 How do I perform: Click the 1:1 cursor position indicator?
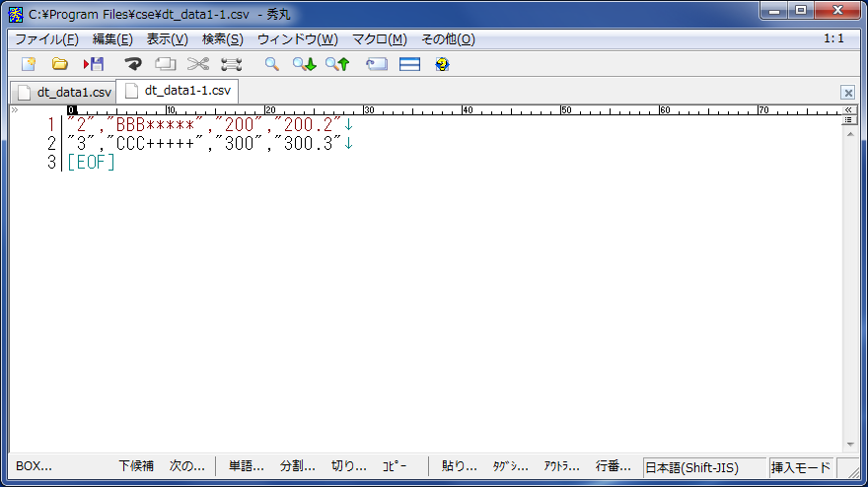click(833, 38)
